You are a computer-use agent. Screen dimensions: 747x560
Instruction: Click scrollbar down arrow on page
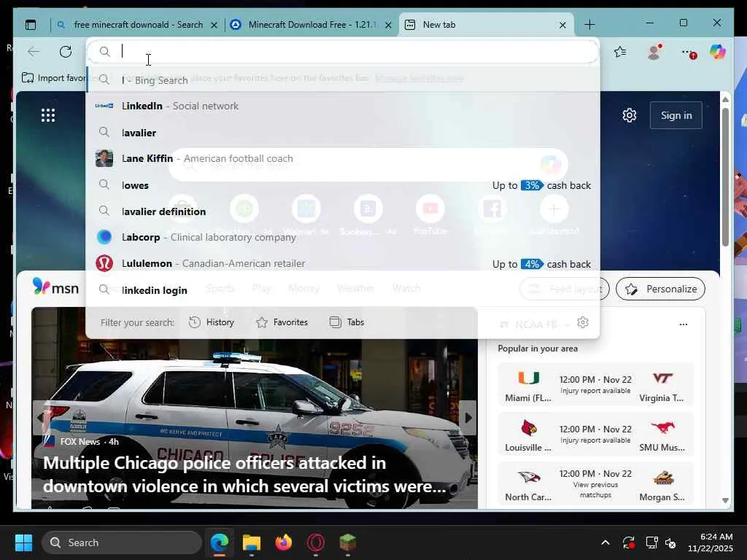coord(725,500)
